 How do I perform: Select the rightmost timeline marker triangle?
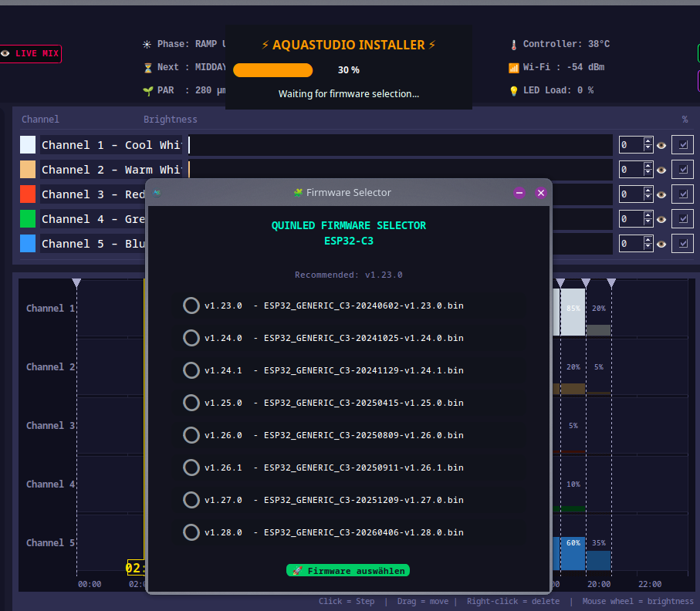click(x=611, y=283)
